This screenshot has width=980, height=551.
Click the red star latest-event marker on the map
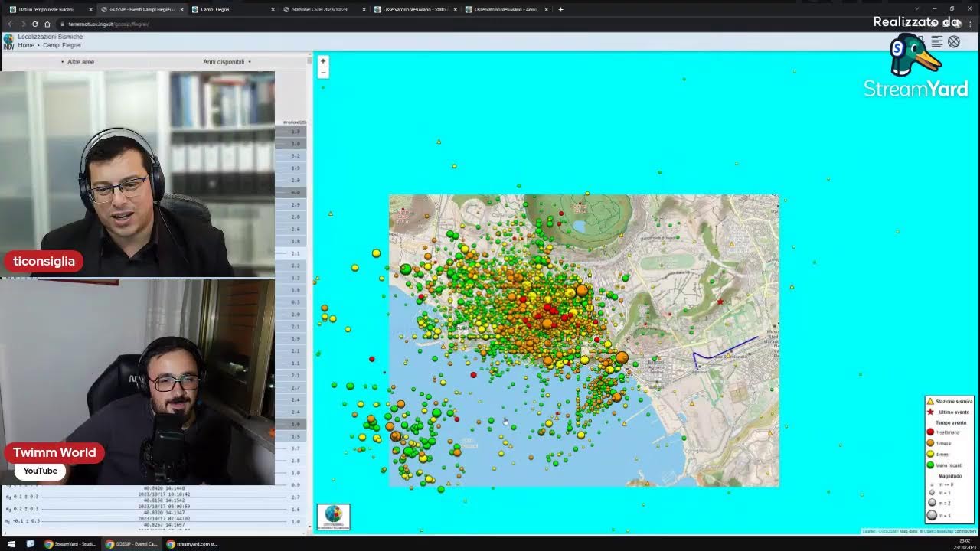(720, 302)
